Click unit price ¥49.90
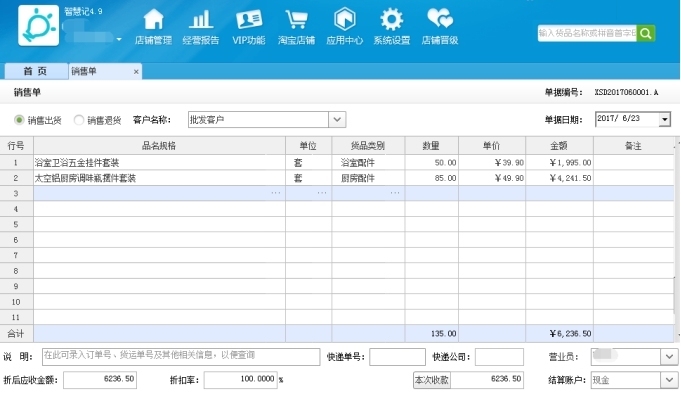 492,178
